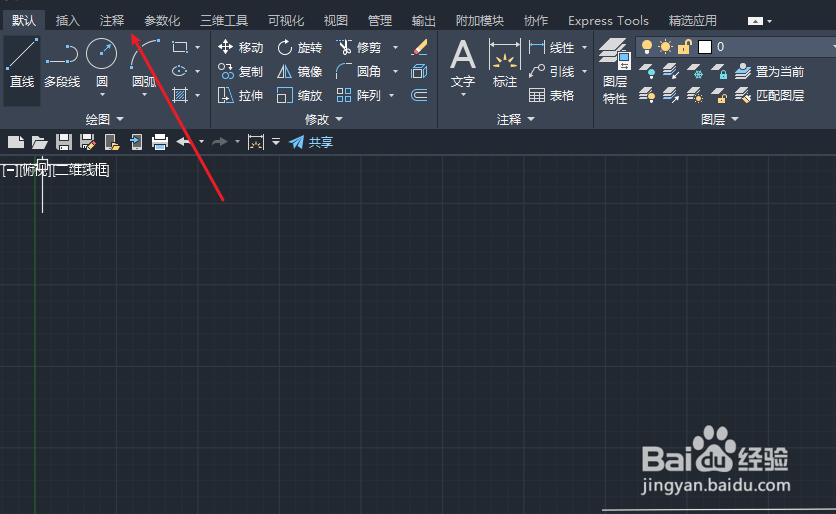Toggle the layer on/off lightbulb icon
The image size is (836, 514).
(646, 47)
